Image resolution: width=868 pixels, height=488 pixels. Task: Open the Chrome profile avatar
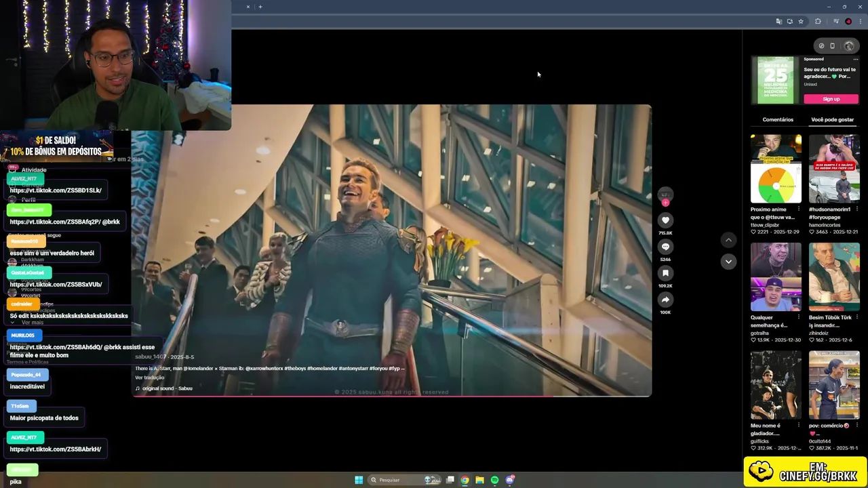[848, 21]
